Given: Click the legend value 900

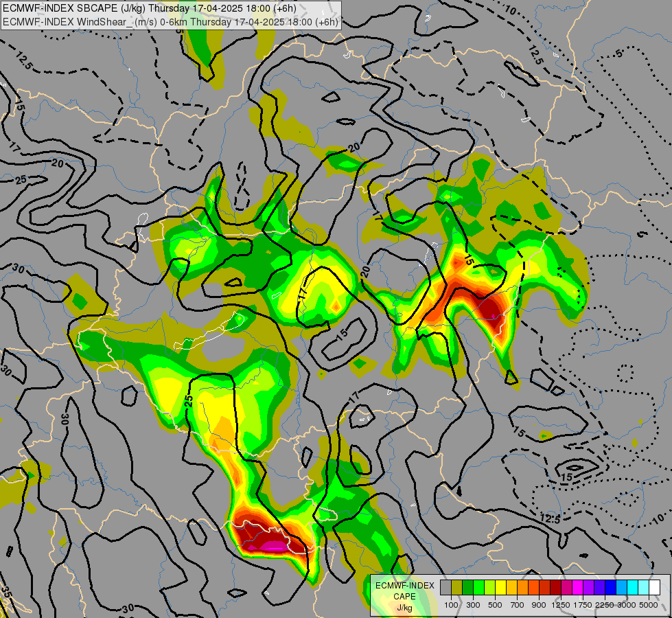Looking at the screenshot, I should [539, 605].
